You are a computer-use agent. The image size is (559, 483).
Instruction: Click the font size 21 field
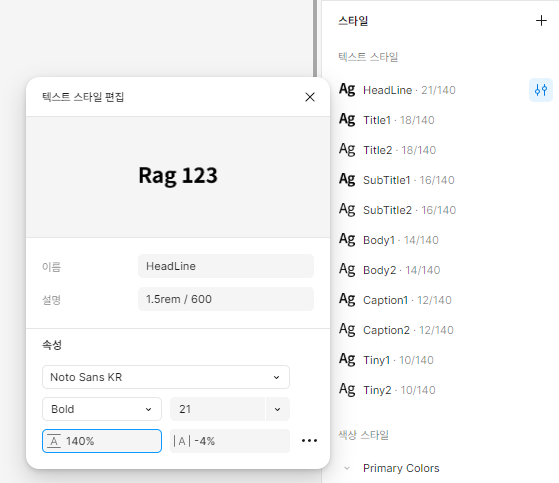point(217,409)
